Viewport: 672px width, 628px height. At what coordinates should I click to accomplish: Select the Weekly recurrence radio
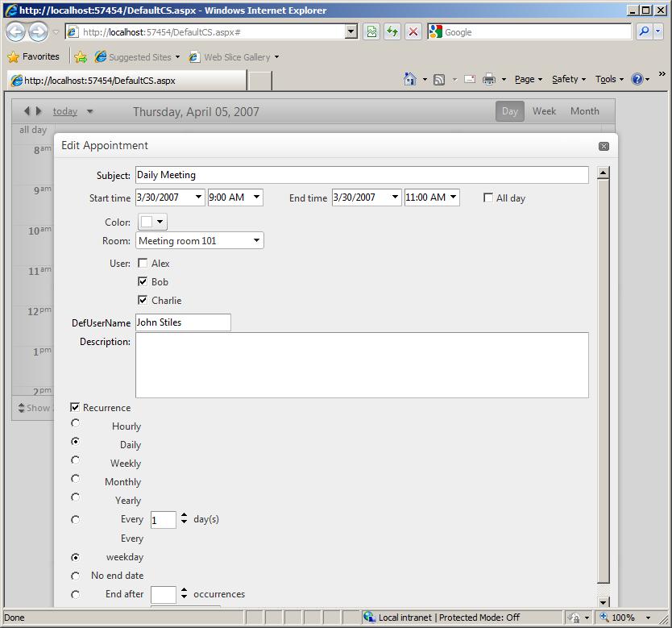[76, 460]
